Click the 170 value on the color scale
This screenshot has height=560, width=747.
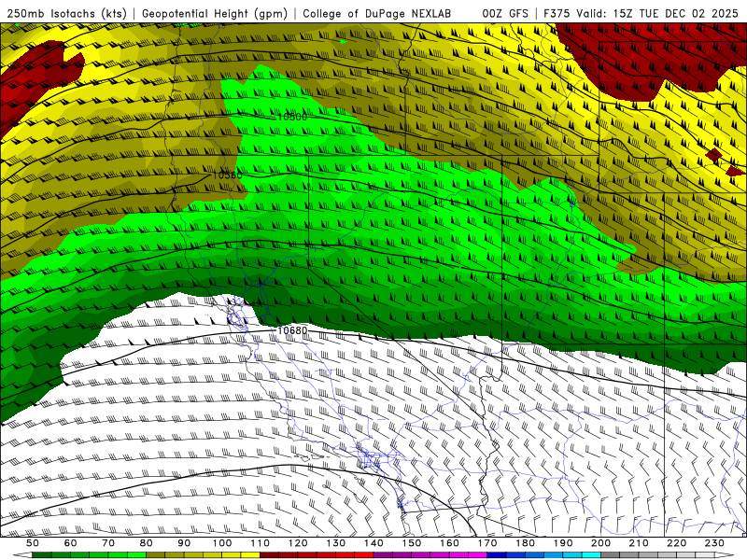pyautogui.click(x=487, y=543)
